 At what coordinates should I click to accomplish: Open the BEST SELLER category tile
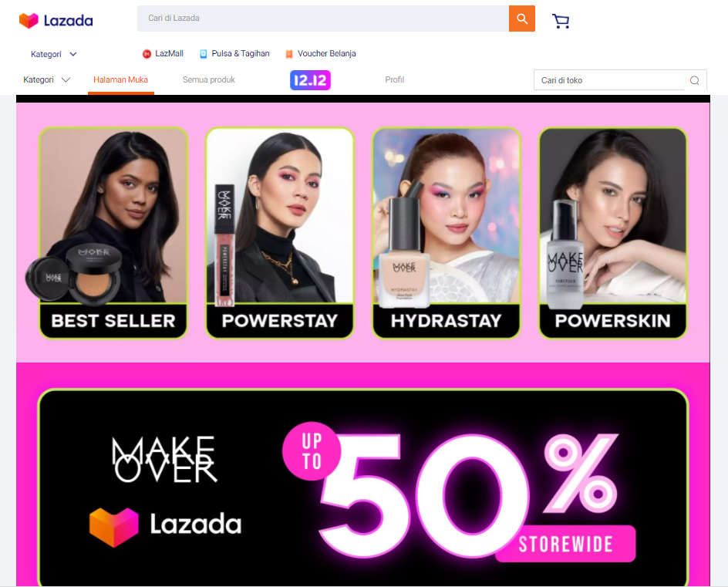[113, 233]
